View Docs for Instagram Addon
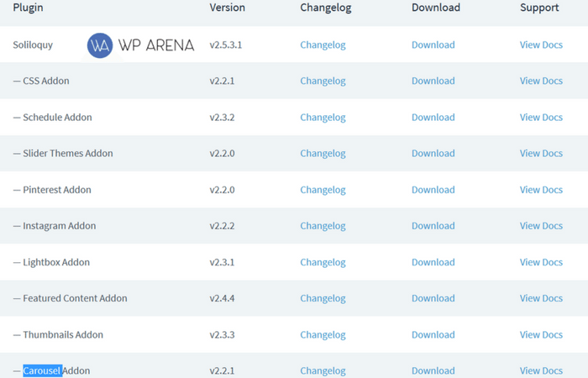Viewport: 588px width, 378px height. pos(541,226)
